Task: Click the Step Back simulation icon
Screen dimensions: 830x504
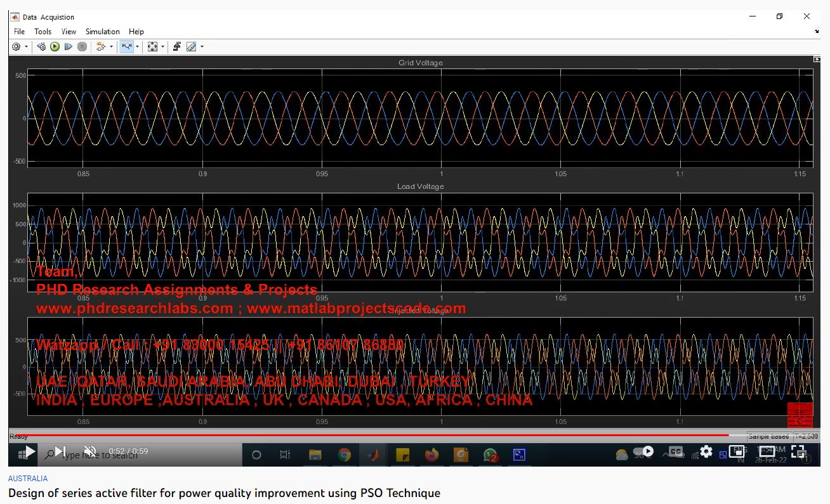Action: (41, 47)
